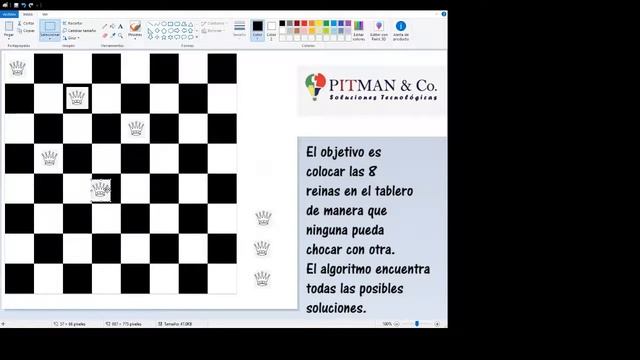Click the zoom out minus button
This screenshot has height=360, width=640.
[396, 324]
